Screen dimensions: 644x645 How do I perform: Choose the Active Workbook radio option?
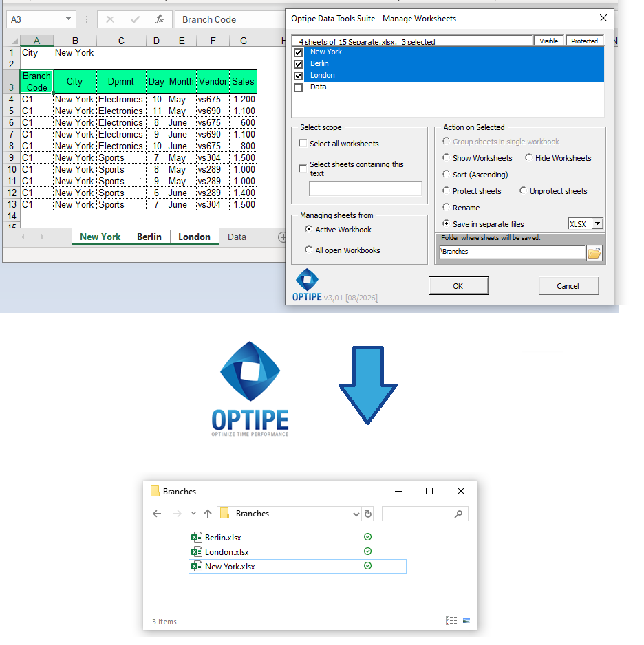(308, 229)
